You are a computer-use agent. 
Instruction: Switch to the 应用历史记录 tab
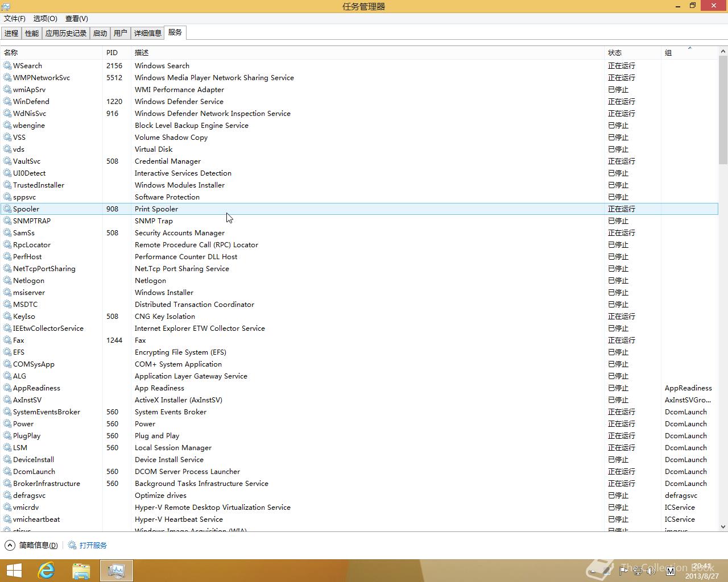[66, 34]
